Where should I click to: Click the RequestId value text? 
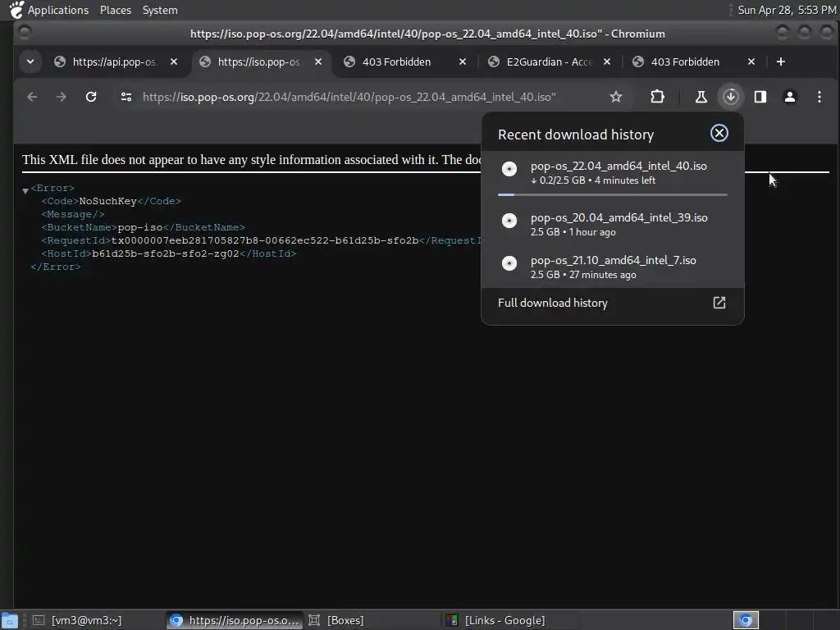point(265,240)
